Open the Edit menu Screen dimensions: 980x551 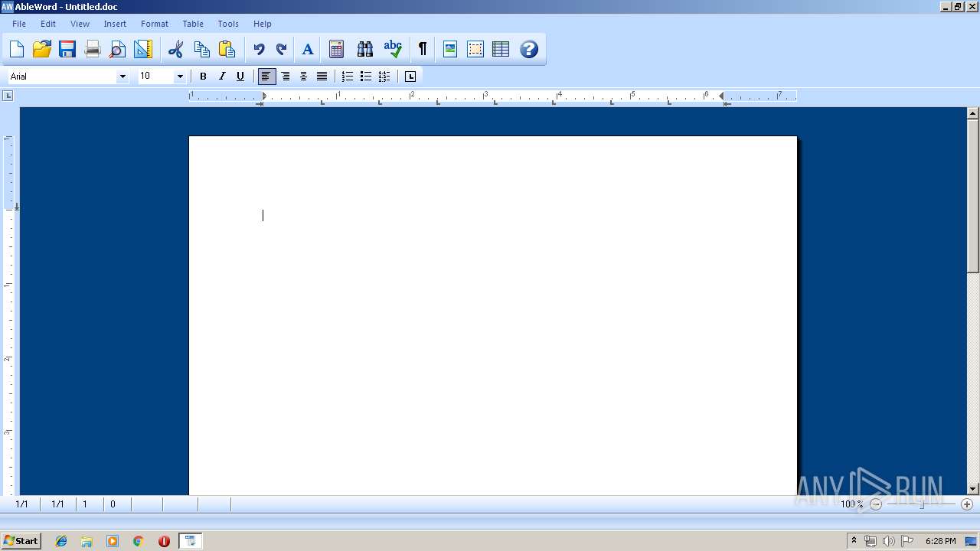[48, 24]
